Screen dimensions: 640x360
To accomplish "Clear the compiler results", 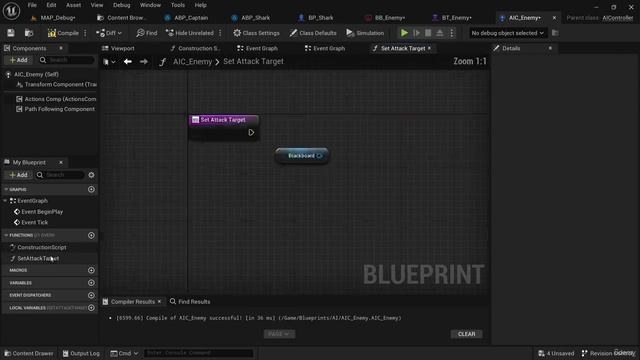I will (467, 334).
